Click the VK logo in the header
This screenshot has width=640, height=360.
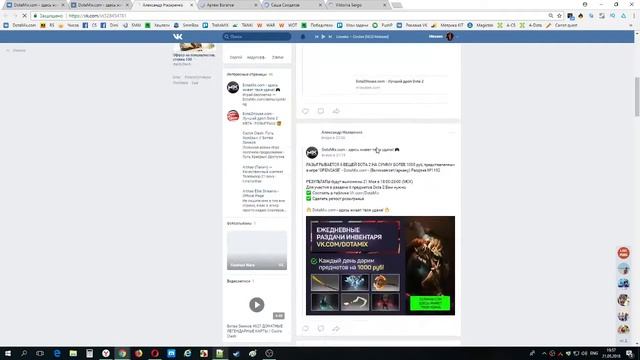point(178,37)
